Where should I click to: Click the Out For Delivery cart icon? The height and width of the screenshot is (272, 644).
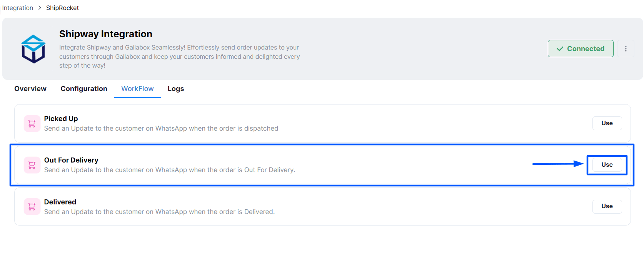click(x=32, y=165)
